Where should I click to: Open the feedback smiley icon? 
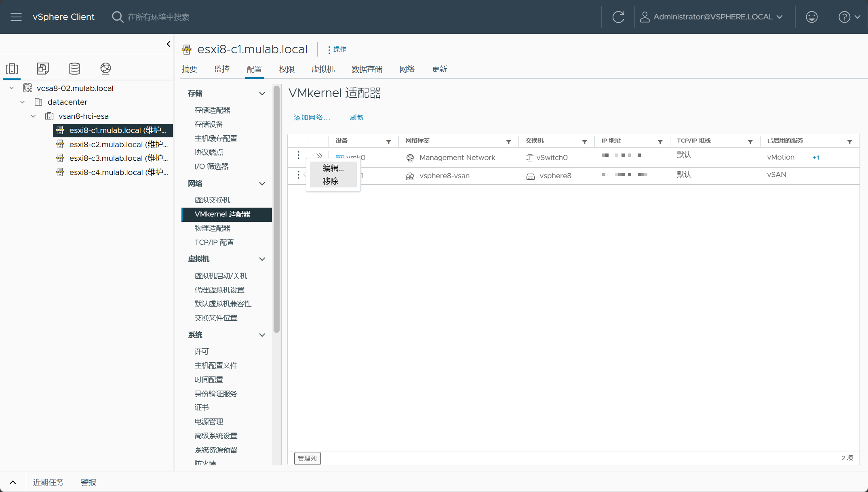(811, 17)
